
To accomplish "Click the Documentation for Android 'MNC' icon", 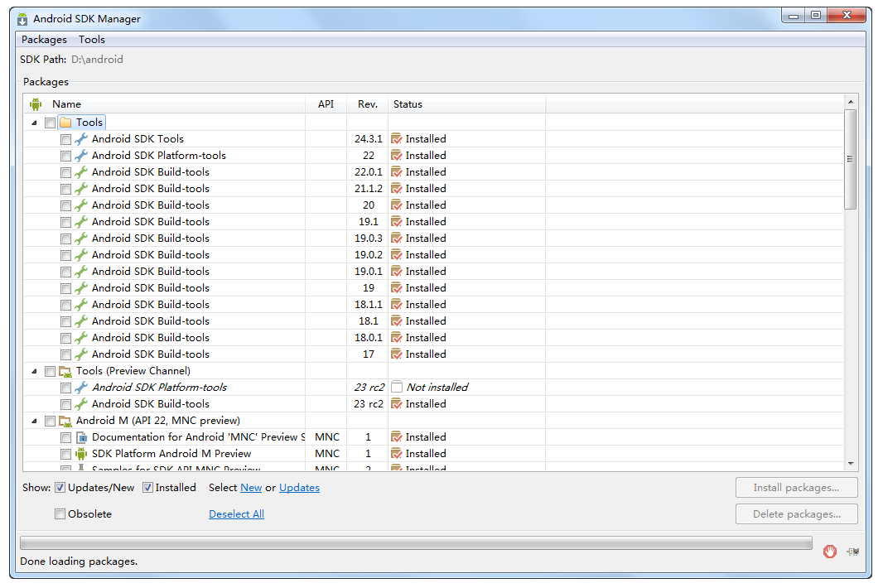I will click(x=82, y=437).
